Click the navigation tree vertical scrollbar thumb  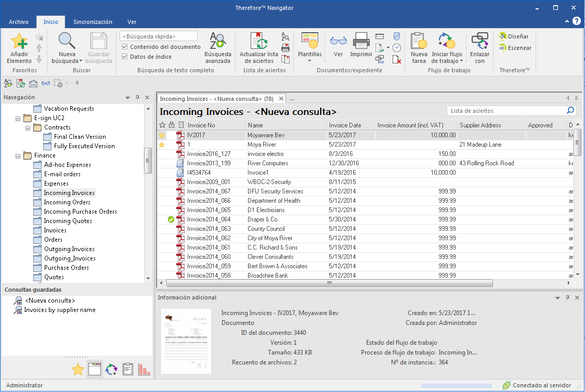(x=148, y=161)
